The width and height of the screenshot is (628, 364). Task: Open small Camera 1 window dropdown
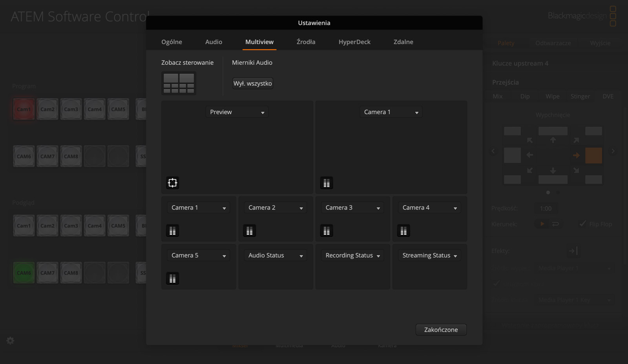pos(199,207)
